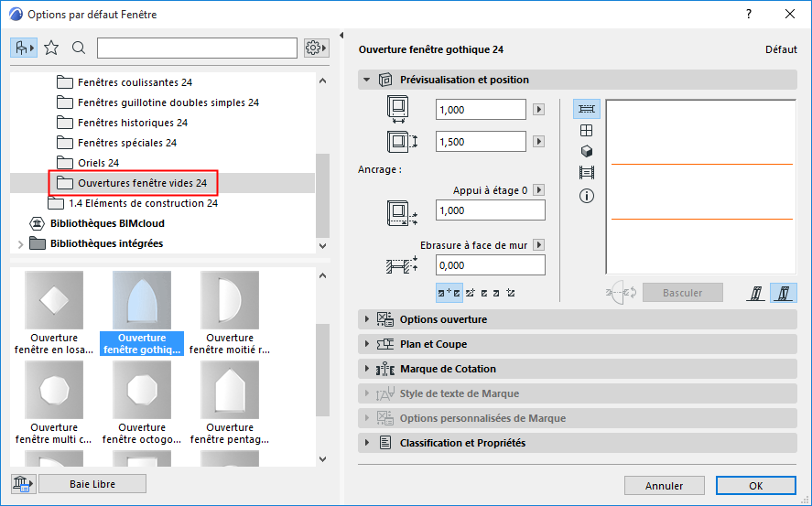Show object information with the info icon
This screenshot has height=506, width=812.
tap(586, 196)
